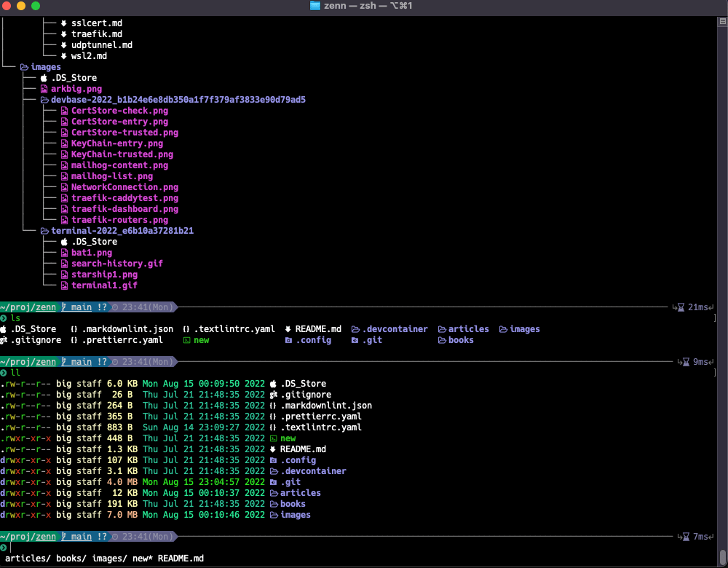Image resolution: width=728 pixels, height=568 pixels.
Task: Click the green prompt arrow at the empty prompt
Action: pyautogui.click(x=3, y=548)
